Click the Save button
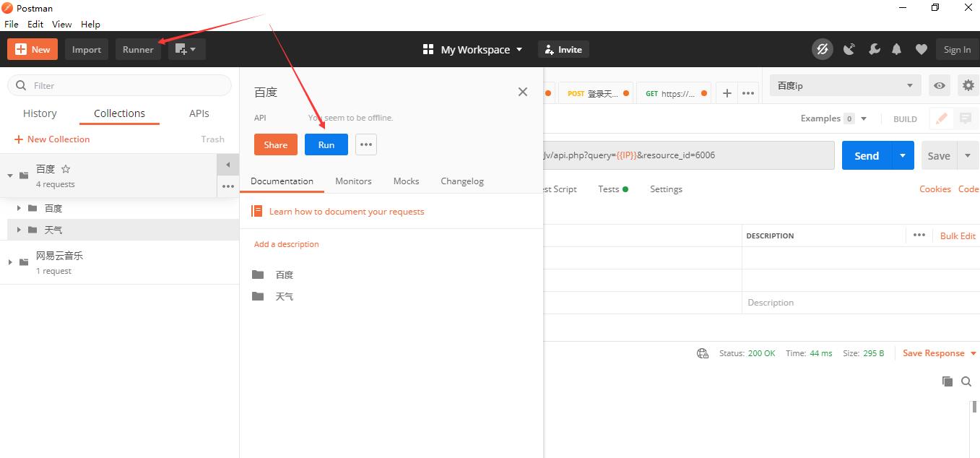 coord(939,155)
